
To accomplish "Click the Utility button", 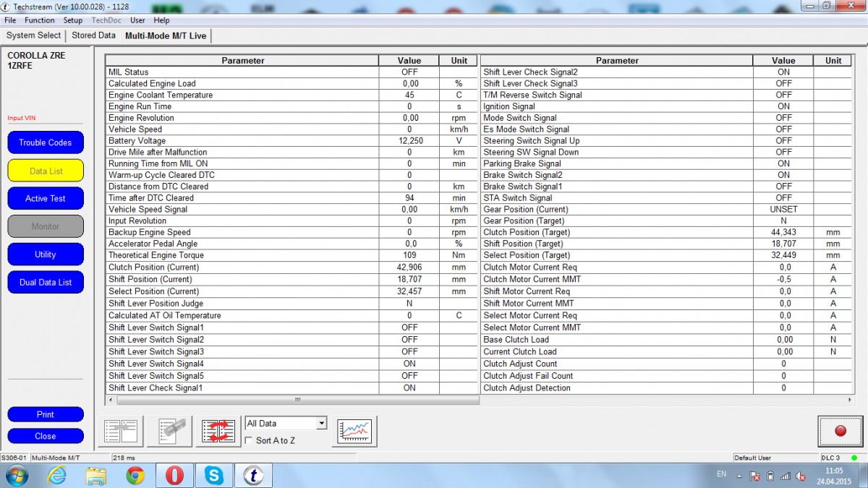I will 46,254.
